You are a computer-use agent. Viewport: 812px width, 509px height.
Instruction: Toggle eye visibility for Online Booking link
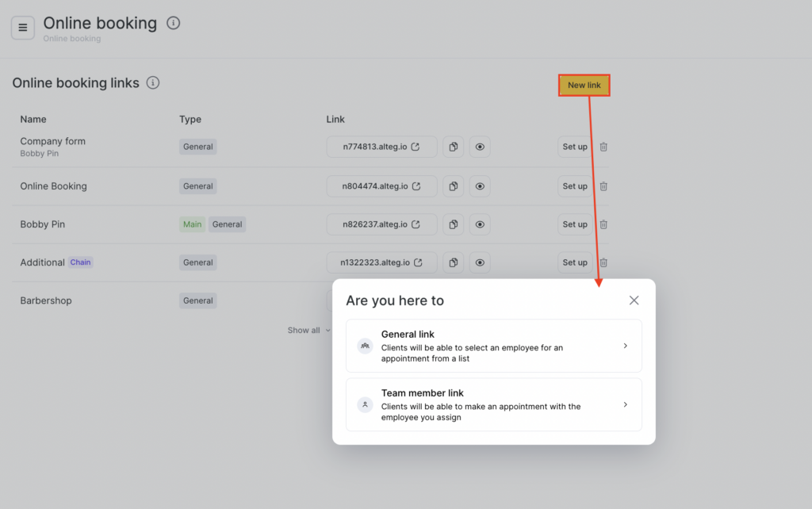tap(480, 186)
